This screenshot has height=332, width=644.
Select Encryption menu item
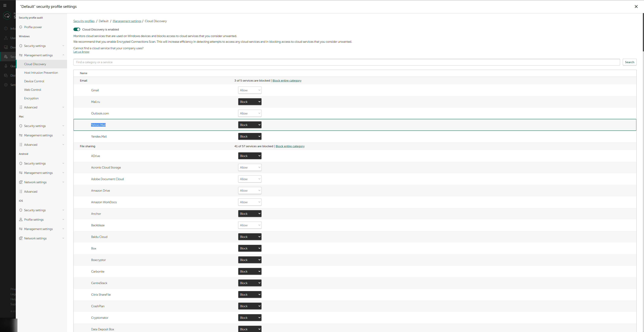[x=41, y=98]
